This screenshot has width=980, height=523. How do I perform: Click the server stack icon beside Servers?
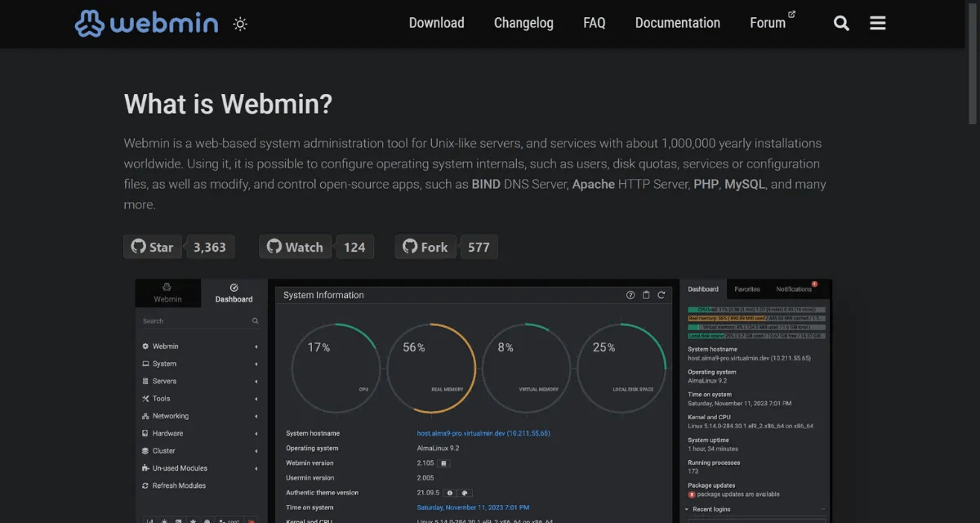(x=145, y=382)
